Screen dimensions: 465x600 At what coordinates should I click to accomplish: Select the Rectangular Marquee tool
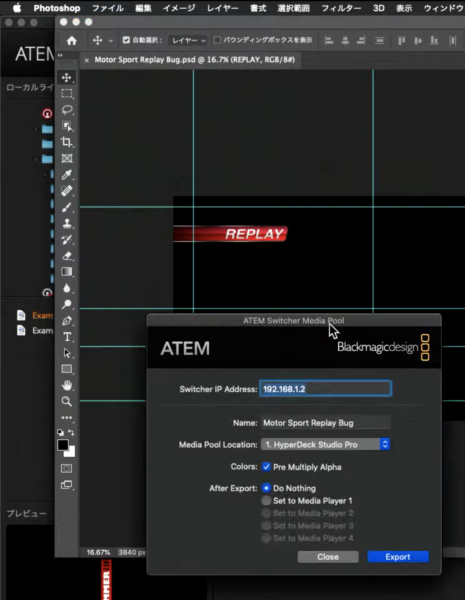67,94
